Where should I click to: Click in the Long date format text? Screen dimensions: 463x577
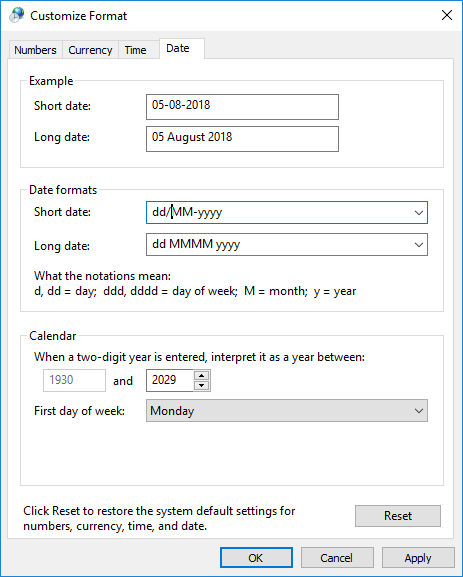[278, 244]
